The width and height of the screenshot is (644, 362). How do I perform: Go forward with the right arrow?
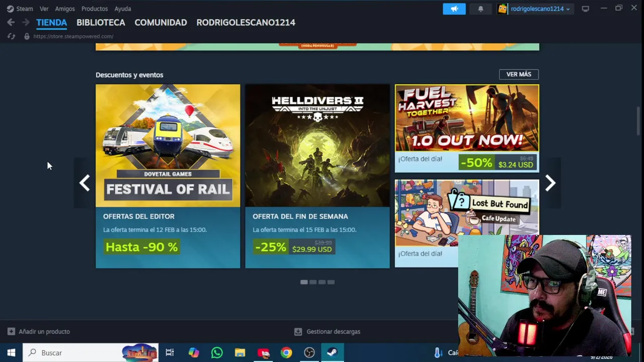26,22
